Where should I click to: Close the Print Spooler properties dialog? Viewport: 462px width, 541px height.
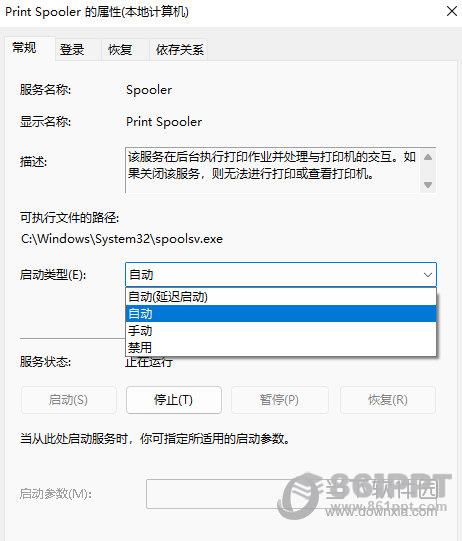pos(452,11)
